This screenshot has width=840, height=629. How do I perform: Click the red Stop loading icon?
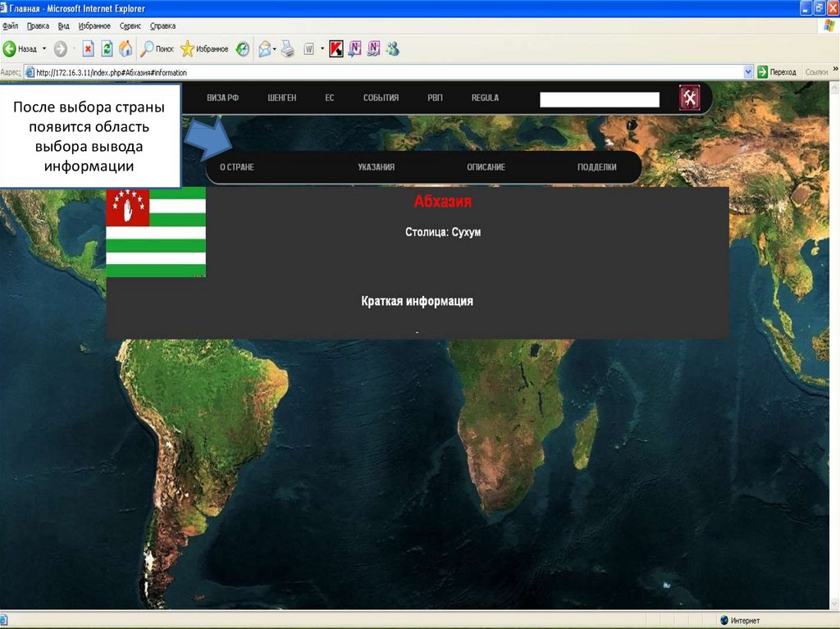coord(88,49)
